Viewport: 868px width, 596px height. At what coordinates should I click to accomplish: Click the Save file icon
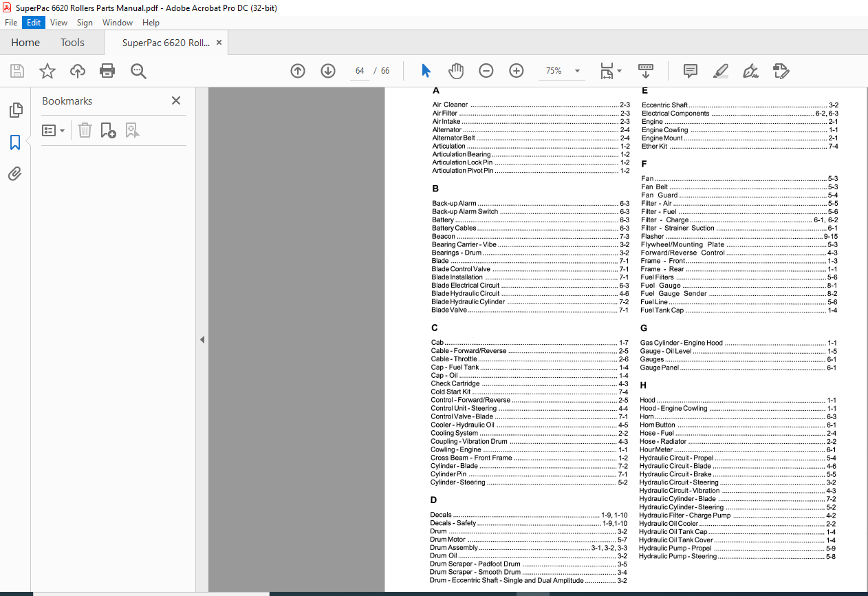tap(17, 71)
